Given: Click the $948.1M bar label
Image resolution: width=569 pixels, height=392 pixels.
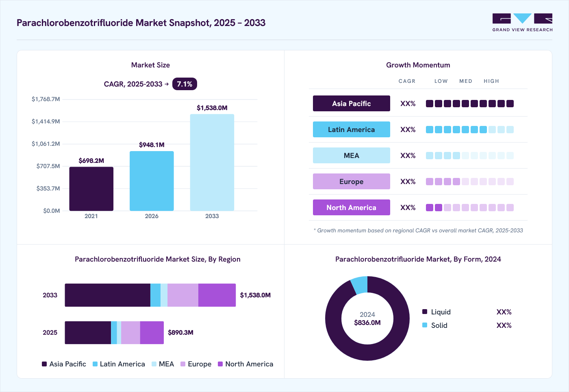Looking at the screenshot, I should coord(152,145).
